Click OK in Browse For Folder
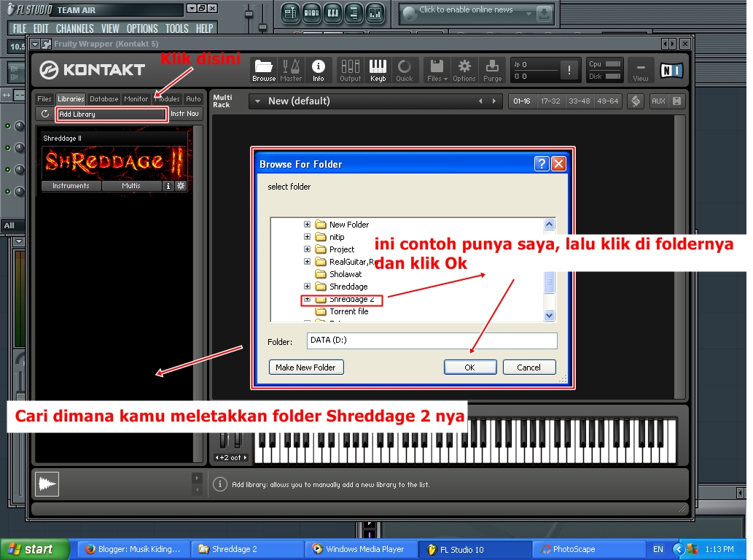 coord(470,367)
